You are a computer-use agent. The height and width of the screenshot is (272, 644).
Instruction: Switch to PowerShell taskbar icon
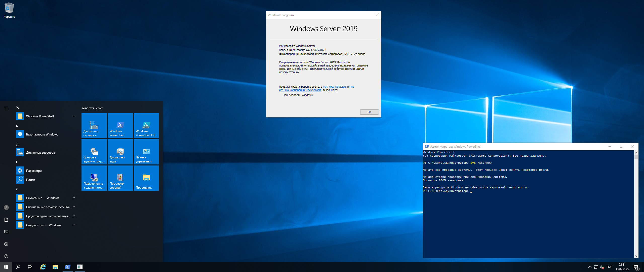point(67,267)
